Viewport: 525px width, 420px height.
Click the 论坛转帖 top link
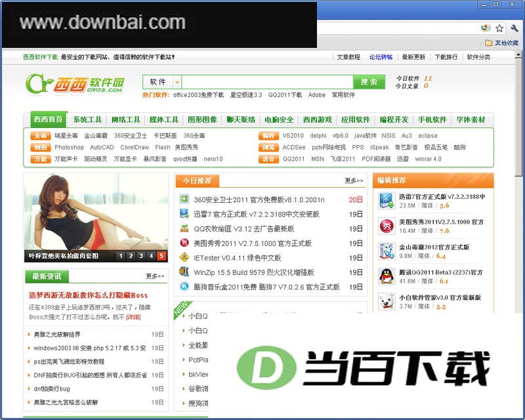381,57
